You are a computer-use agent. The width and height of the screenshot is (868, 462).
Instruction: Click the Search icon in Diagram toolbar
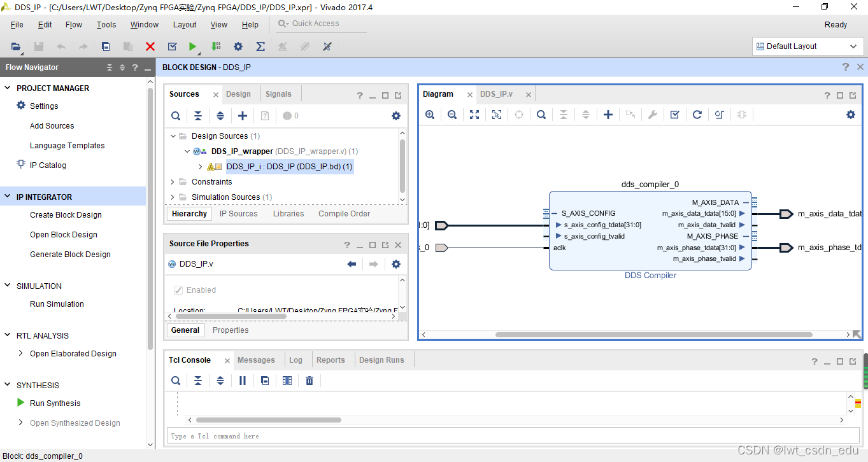pos(541,115)
